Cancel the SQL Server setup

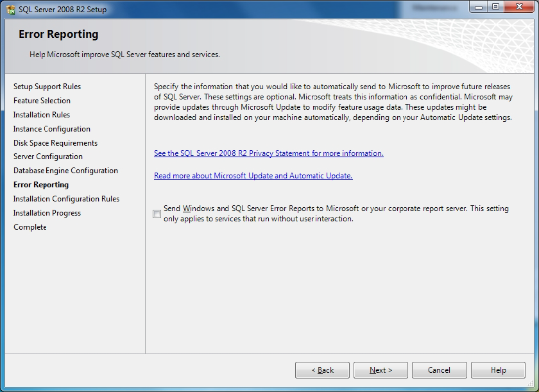click(439, 370)
